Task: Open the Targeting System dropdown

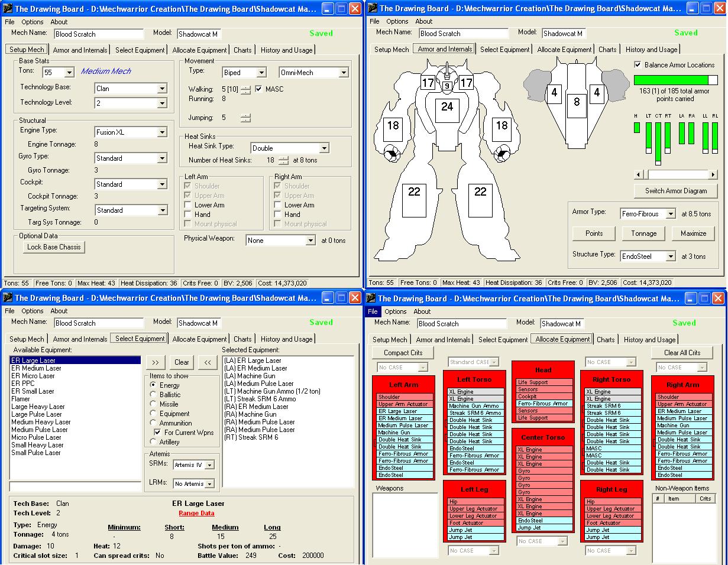Action: point(162,210)
